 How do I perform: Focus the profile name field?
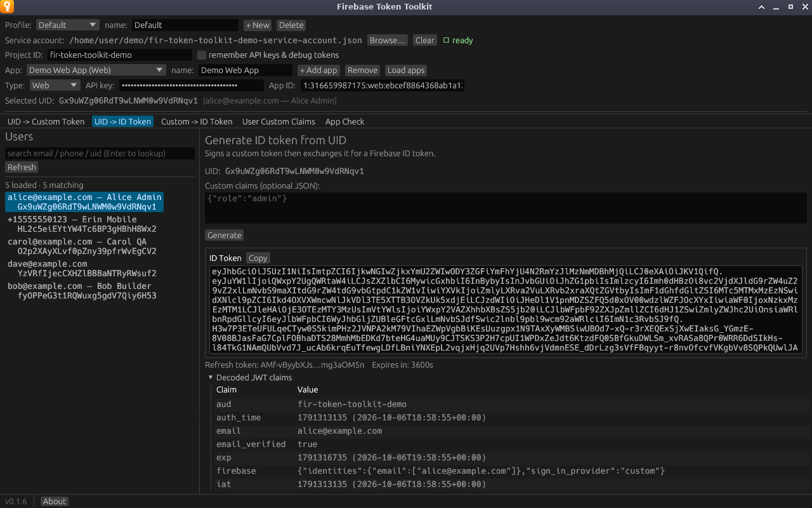(x=185, y=25)
